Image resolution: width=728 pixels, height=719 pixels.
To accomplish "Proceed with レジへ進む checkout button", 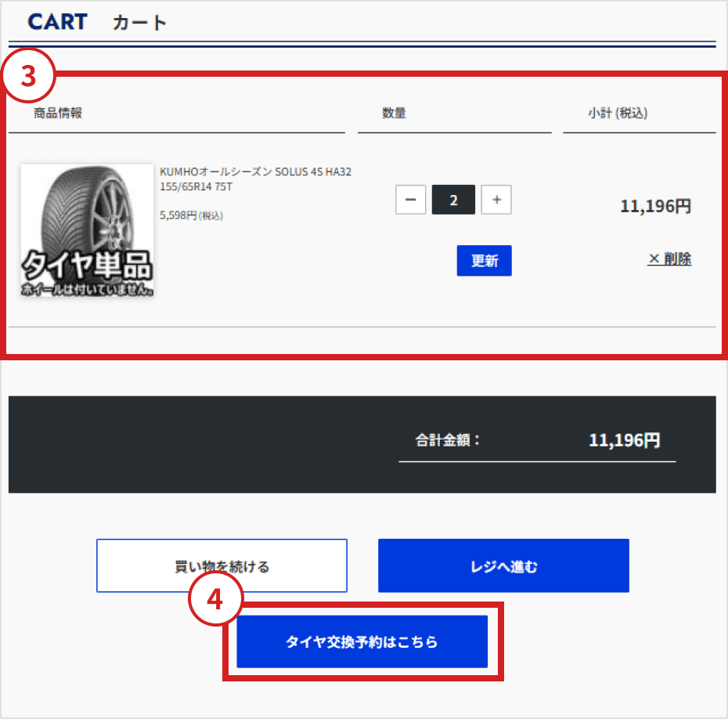I will pos(503,565).
